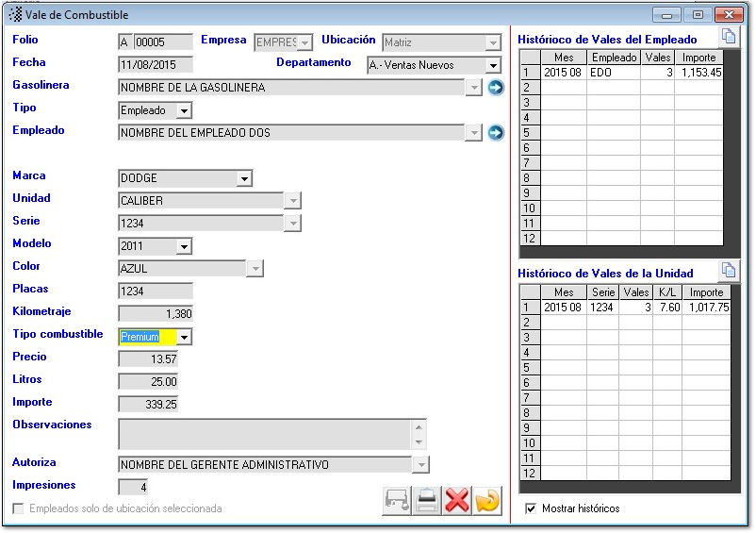
Task: Click the Observaciones scrollbar down arrow
Action: (x=419, y=442)
